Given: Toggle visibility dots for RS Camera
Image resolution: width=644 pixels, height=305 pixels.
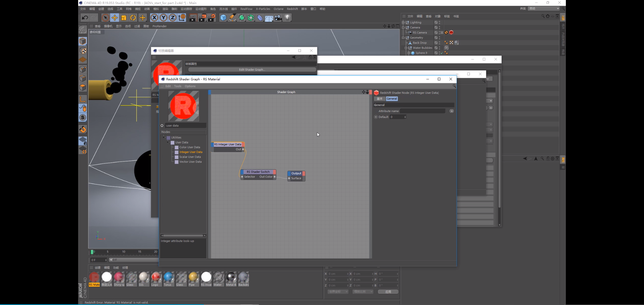Looking at the screenshot, I should click(x=439, y=33).
